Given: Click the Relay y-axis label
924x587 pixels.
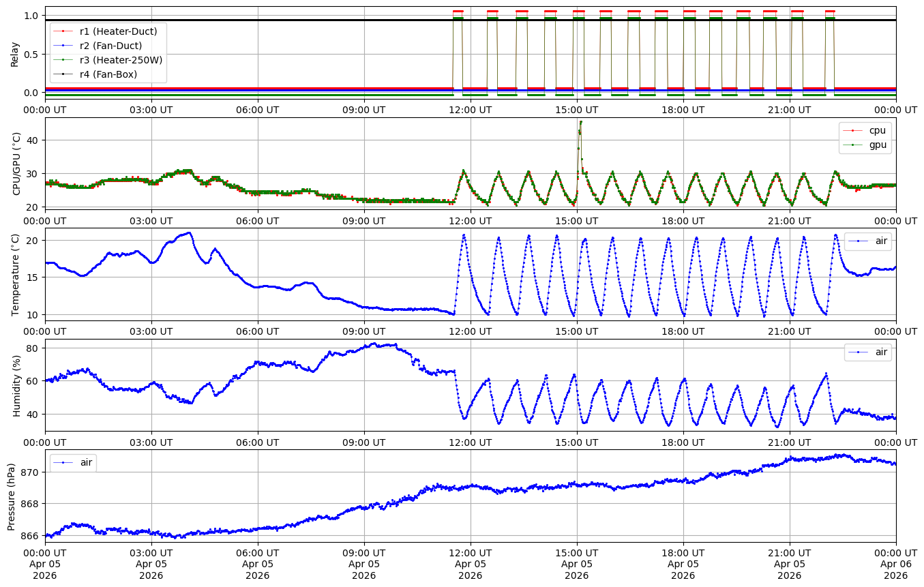Looking at the screenshot, I should (x=14, y=54).
